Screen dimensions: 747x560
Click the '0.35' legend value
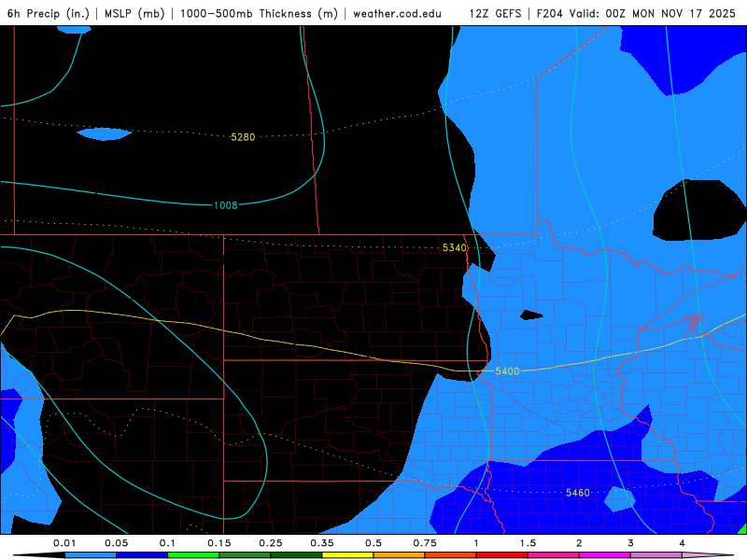322,543
